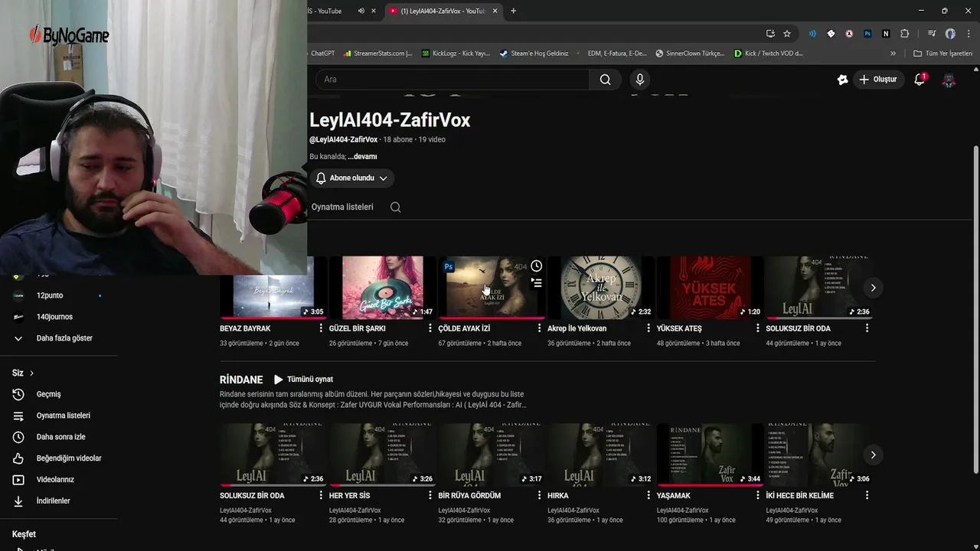Open a new browser tab
Viewport: 980px width, 551px height.
click(514, 11)
